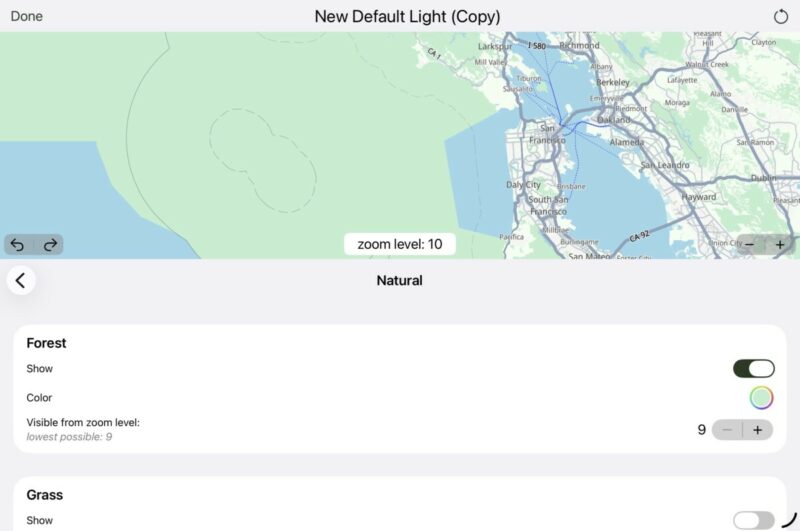Image resolution: width=800 pixels, height=531 pixels.
Task: Click the Daly City map label
Action: pyautogui.click(x=523, y=185)
